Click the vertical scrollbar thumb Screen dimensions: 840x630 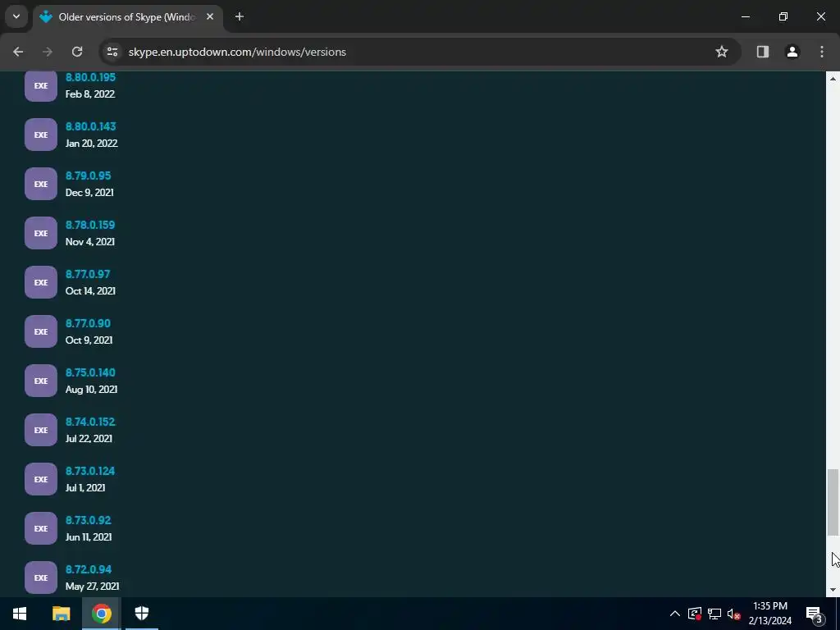(833, 502)
